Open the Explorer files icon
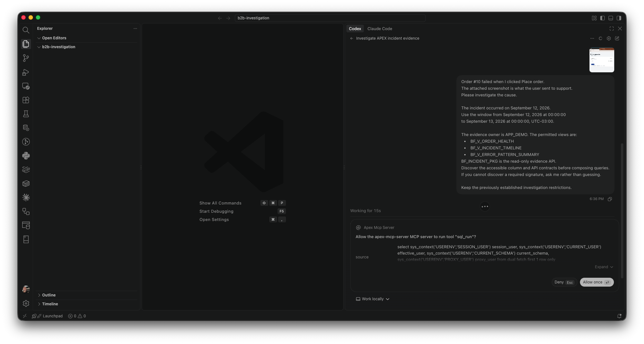 pos(26,44)
